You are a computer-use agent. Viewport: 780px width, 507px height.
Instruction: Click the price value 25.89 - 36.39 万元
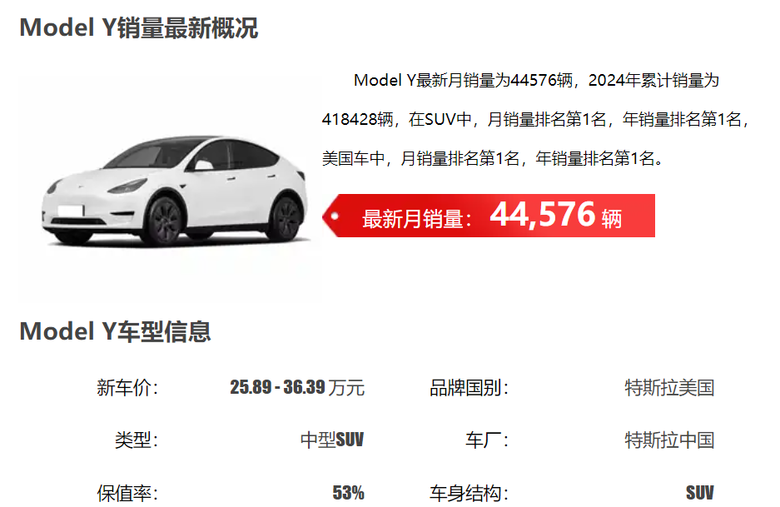coord(297,388)
